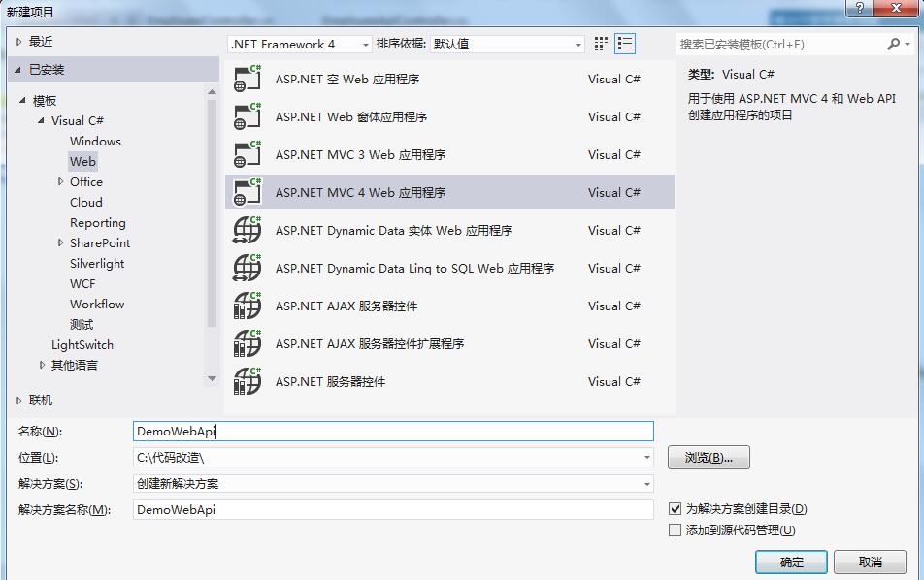Select ASP.NET AJAX 服务器控件扩展程序 name

click(370, 344)
